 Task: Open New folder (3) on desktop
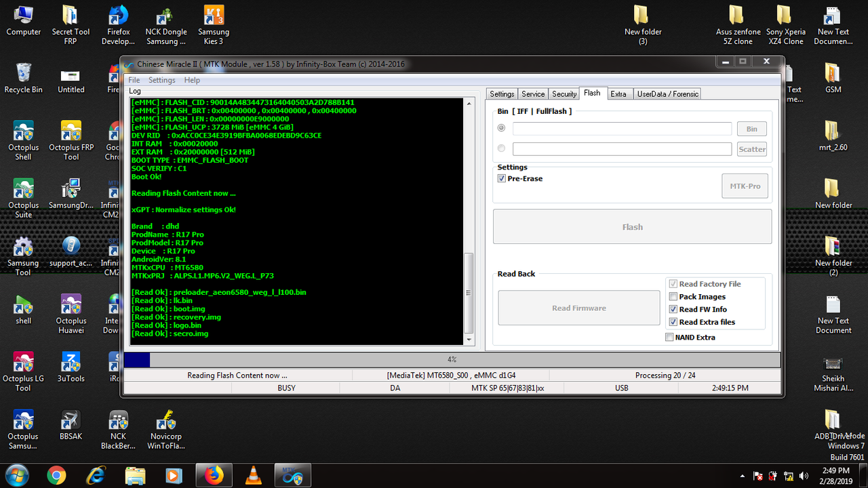(643, 26)
